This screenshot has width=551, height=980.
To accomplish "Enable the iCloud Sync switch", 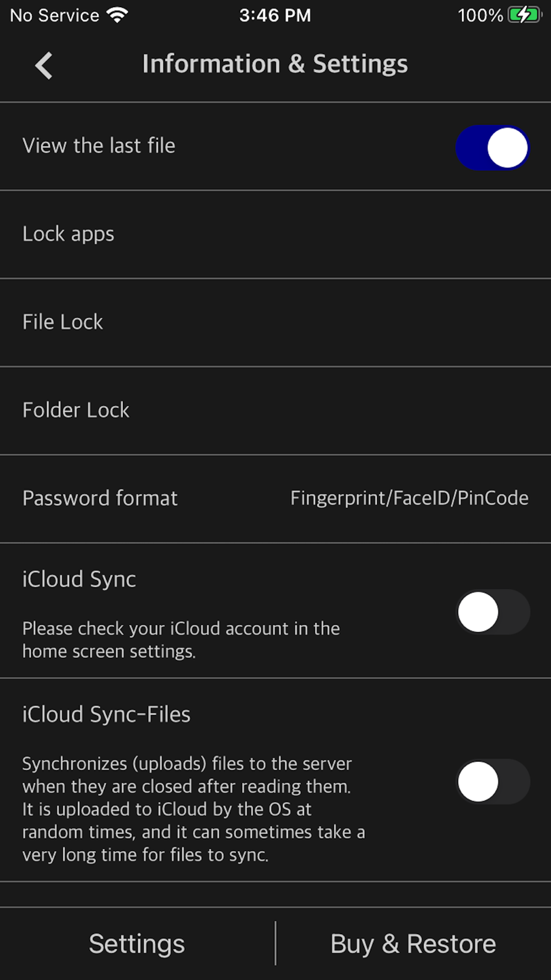I will pos(493,612).
